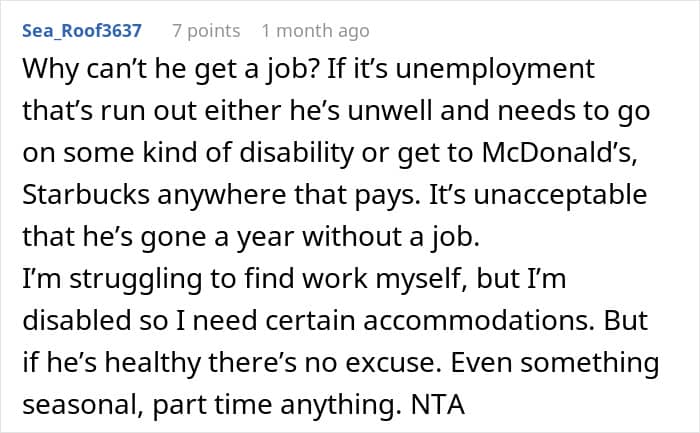Open the 1 month ago timestamp permalink

315,31
